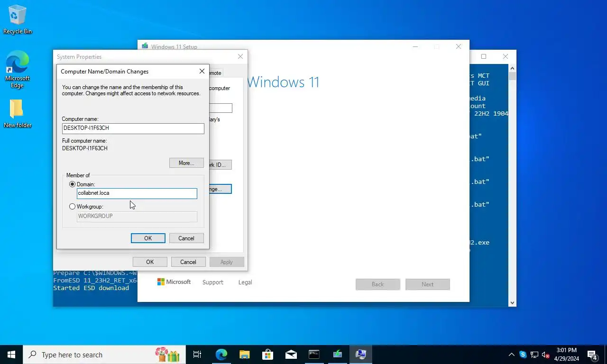
Task: Open the Mail app from the taskbar
Action: (x=291, y=355)
